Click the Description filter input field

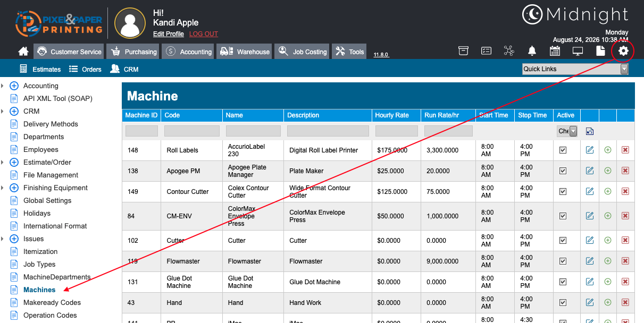coord(328,131)
